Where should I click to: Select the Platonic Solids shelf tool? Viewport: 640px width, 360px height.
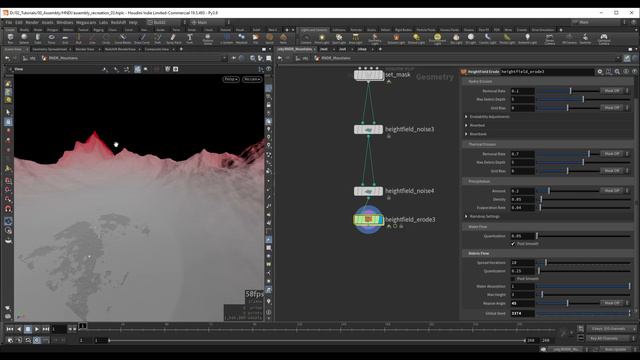point(208,38)
